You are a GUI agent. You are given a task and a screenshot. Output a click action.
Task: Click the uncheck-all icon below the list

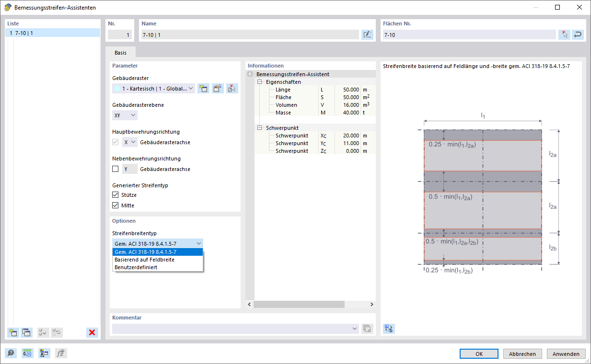[57, 332]
